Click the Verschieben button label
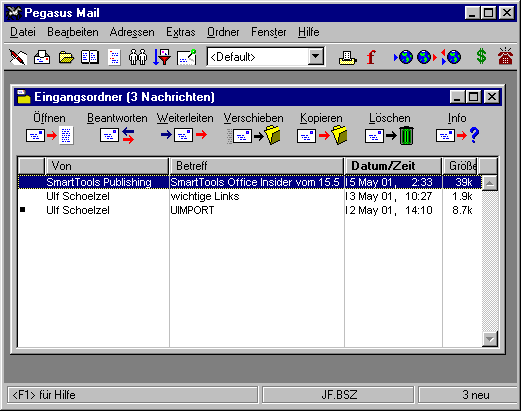Screen dimensions: 521x411 [253, 118]
